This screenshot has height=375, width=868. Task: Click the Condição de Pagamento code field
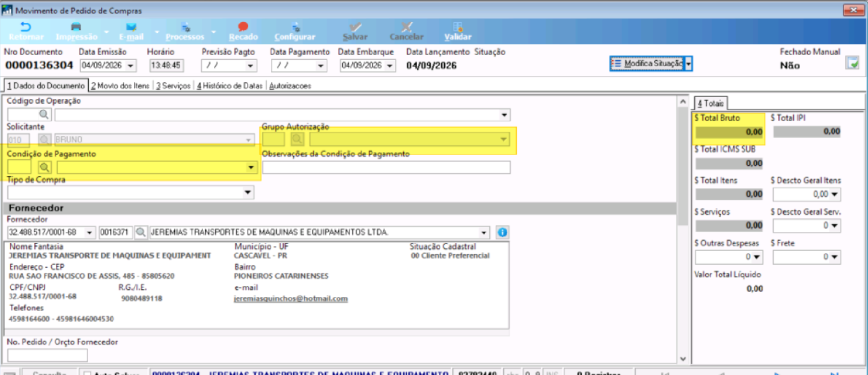point(19,167)
